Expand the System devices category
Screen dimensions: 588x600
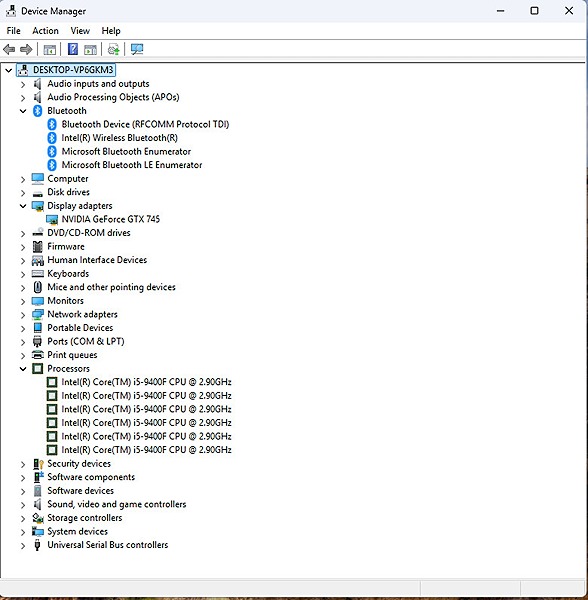pyautogui.click(x=23, y=532)
